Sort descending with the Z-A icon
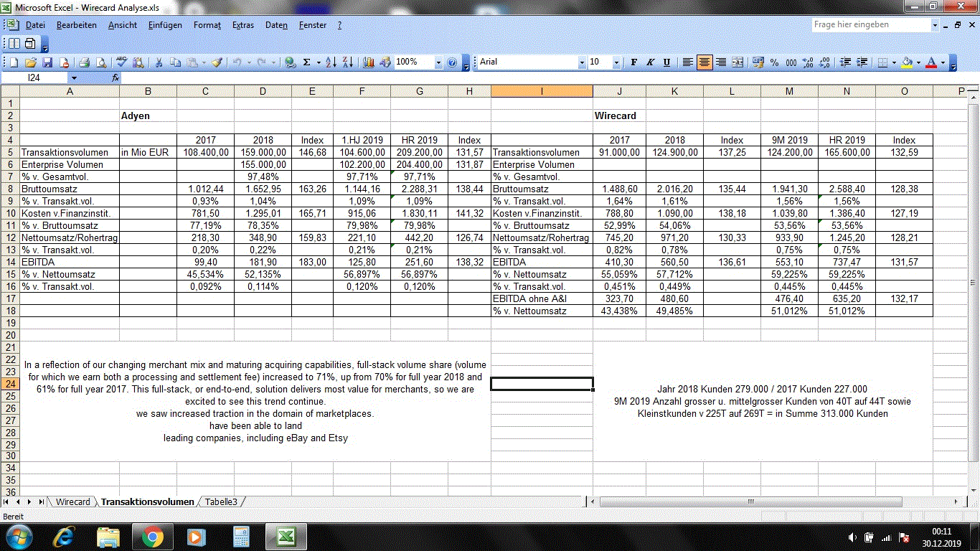Image resolution: width=980 pixels, height=551 pixels. pos(348,62)
